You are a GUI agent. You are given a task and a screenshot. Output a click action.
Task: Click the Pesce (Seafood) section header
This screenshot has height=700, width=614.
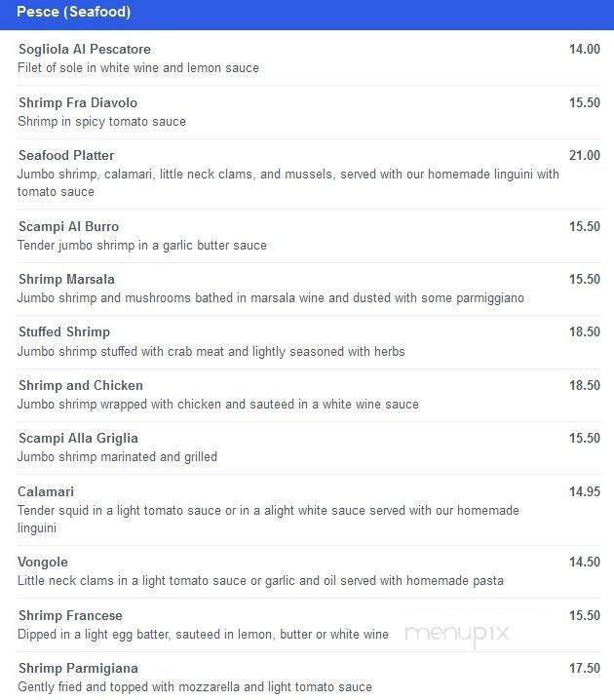click(x=74, y=12)
